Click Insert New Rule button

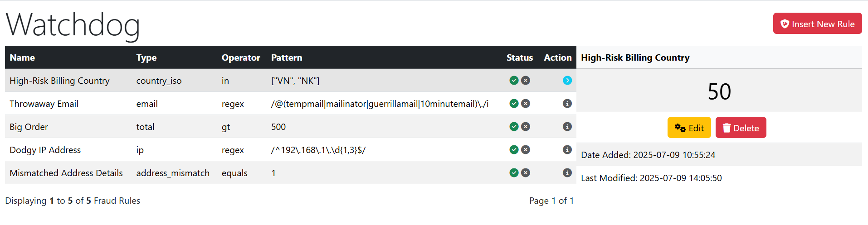[x=817, y=24]
